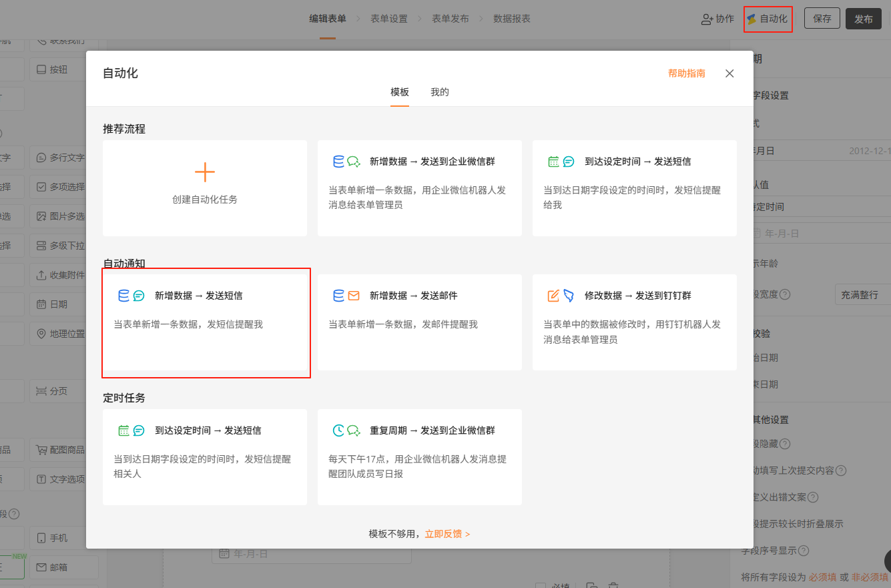This screenshot has height=588, width=891.
Task: Click the calendar icon of the 推荐流程 SMS card
Action: point(553,162)
